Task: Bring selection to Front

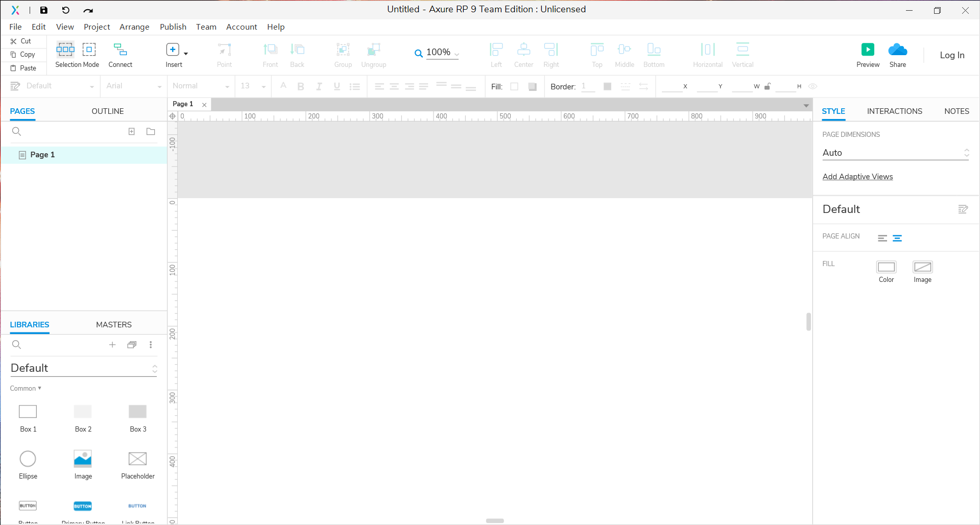Action: (x=270, y=55)
